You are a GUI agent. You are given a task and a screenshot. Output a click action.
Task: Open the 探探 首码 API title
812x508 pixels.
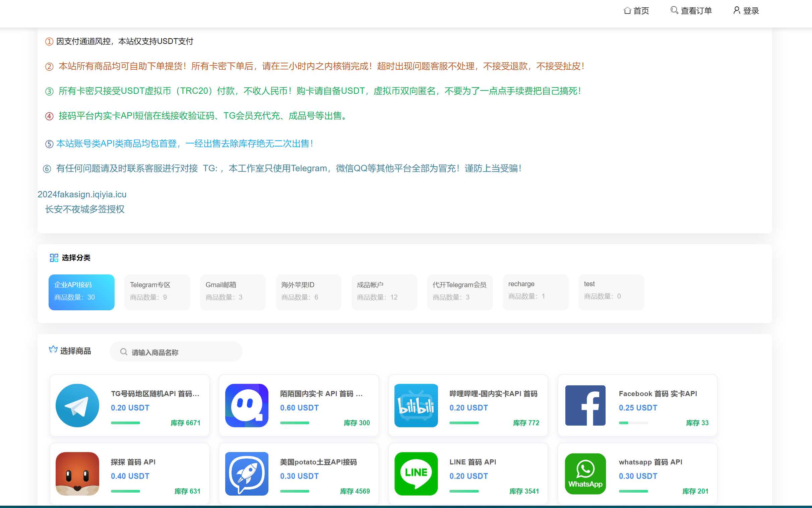(133, 462)
